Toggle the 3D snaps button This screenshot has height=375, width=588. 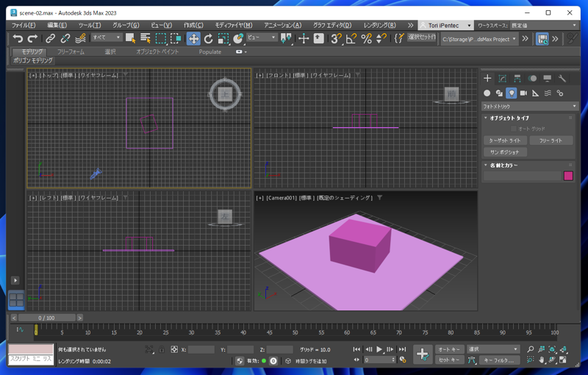pyautogui.click(x=336, y=38)
